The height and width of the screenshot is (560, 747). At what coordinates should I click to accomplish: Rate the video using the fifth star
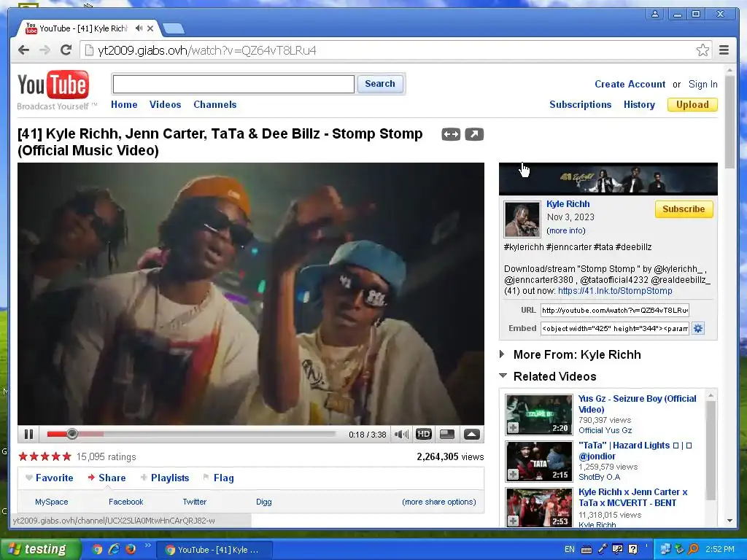[x=66, y=456]
